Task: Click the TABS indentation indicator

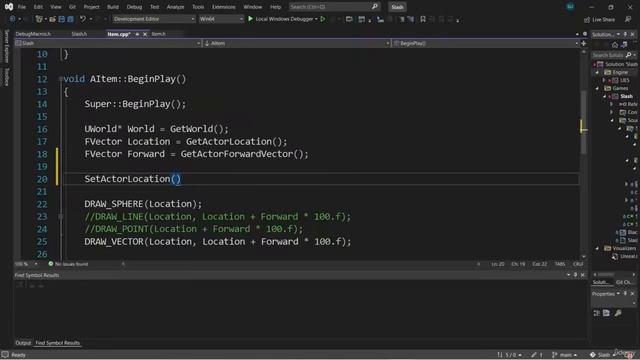Action: [x=560, y=264]
